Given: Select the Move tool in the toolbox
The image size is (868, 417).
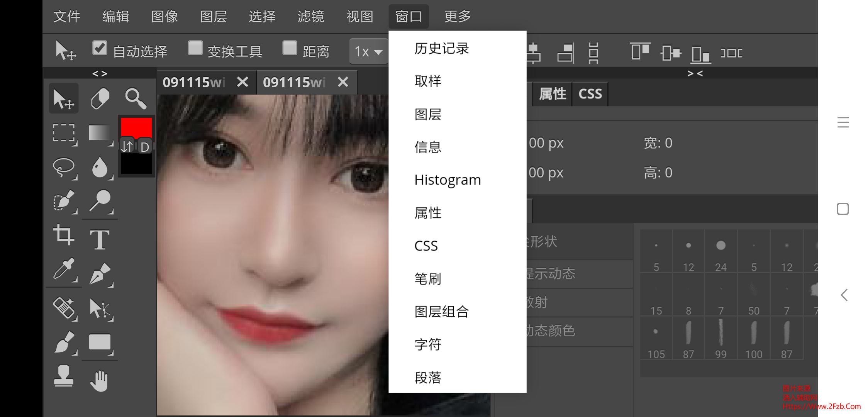Looking at the screenshot, I should click(x=64, y=98).
